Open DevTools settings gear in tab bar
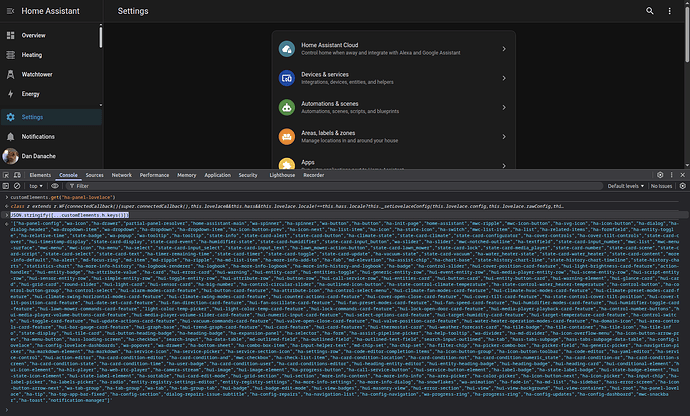Viewport: 690px width, 416px height. coord(660,175)
